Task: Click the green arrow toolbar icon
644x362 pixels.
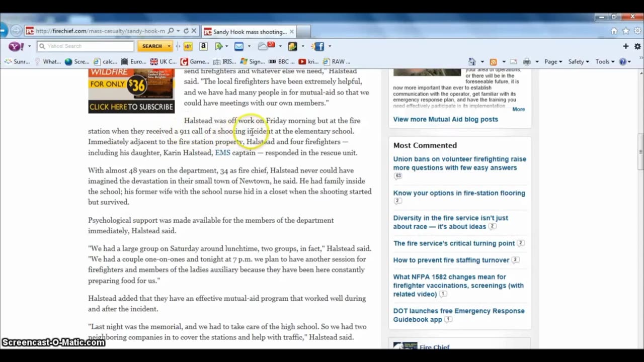Action: (x=219, y=46)
